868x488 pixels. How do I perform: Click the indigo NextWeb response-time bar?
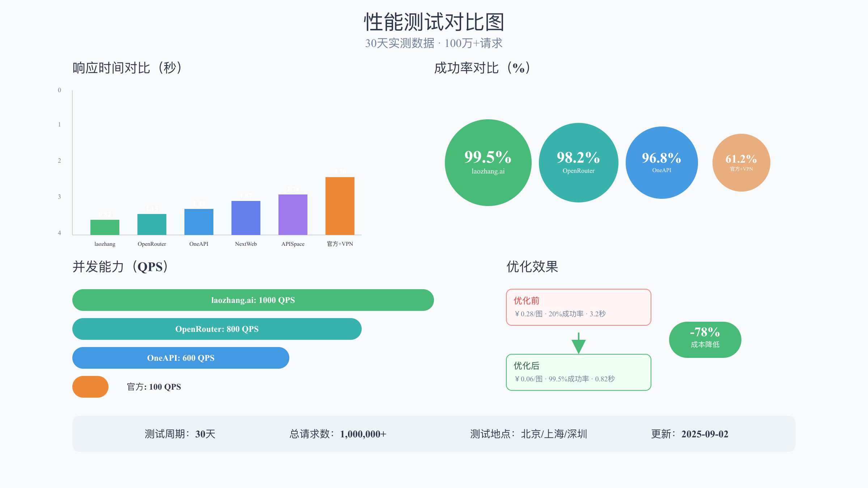pos(246,218)
